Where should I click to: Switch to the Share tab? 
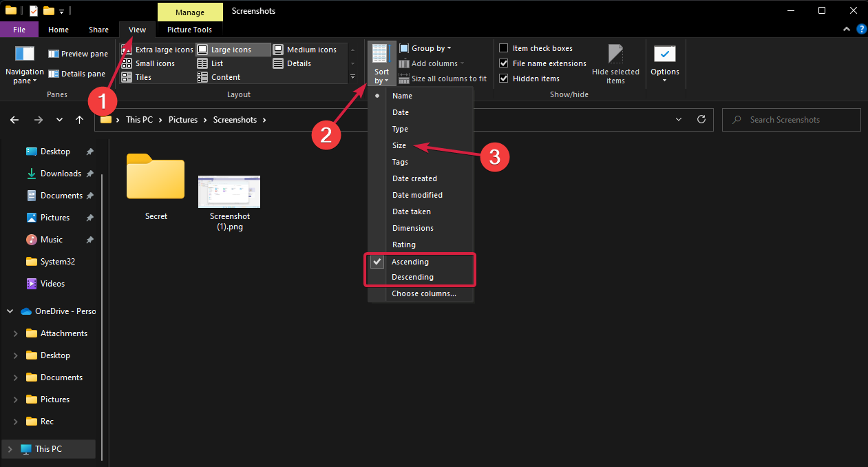point(98,30)
